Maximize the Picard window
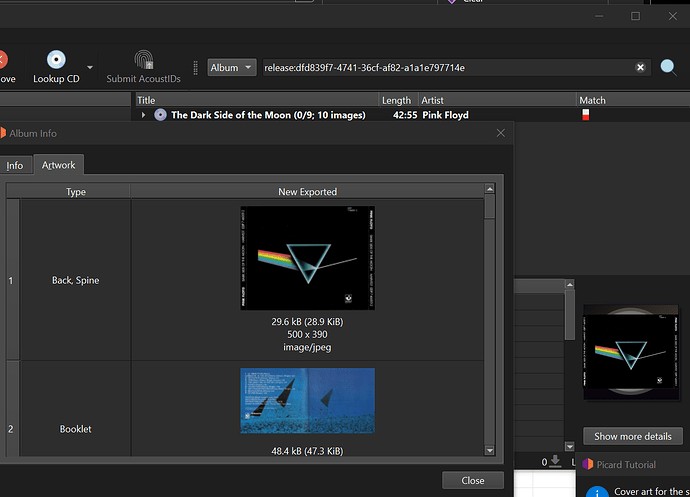The image size is (690, 497). click(x=635, y=16)
